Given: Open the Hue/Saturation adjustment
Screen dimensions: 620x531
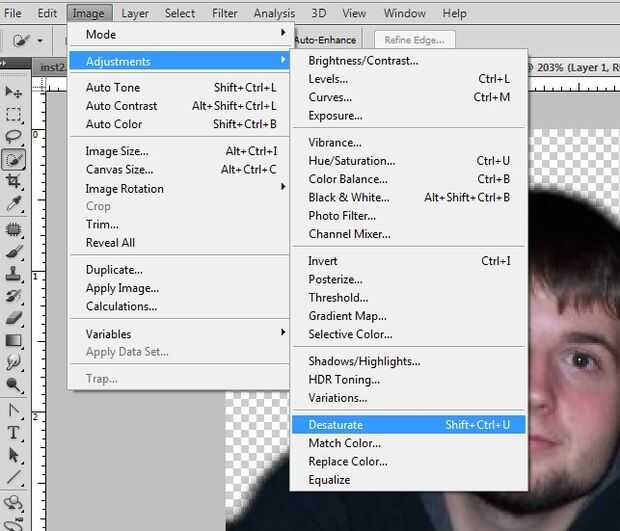Looking at the screenshot, I should (408, 161).
